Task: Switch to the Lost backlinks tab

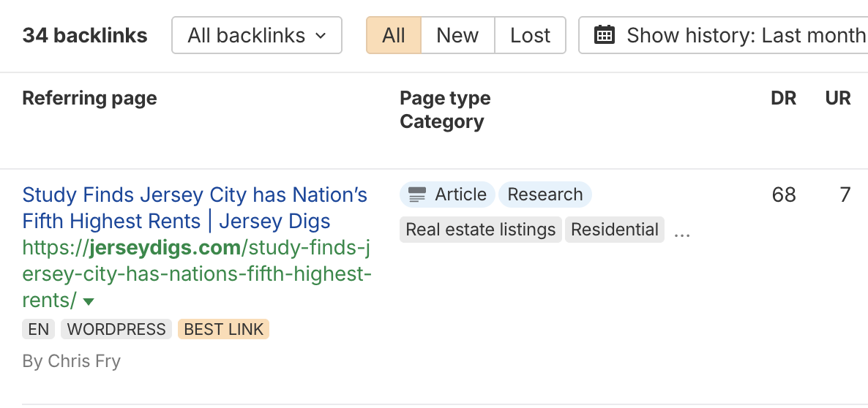Action: click(x=530, y=35)
